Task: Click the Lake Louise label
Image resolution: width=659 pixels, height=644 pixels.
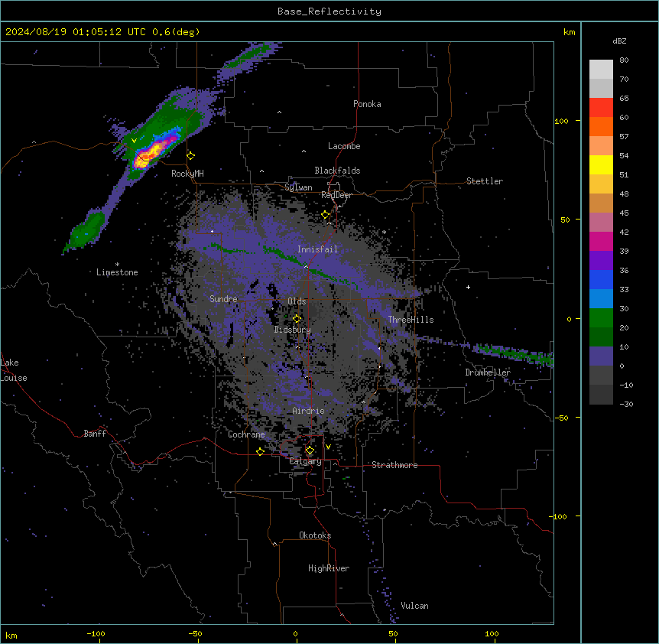Action: pyautogui.click(x=14, y=370)
